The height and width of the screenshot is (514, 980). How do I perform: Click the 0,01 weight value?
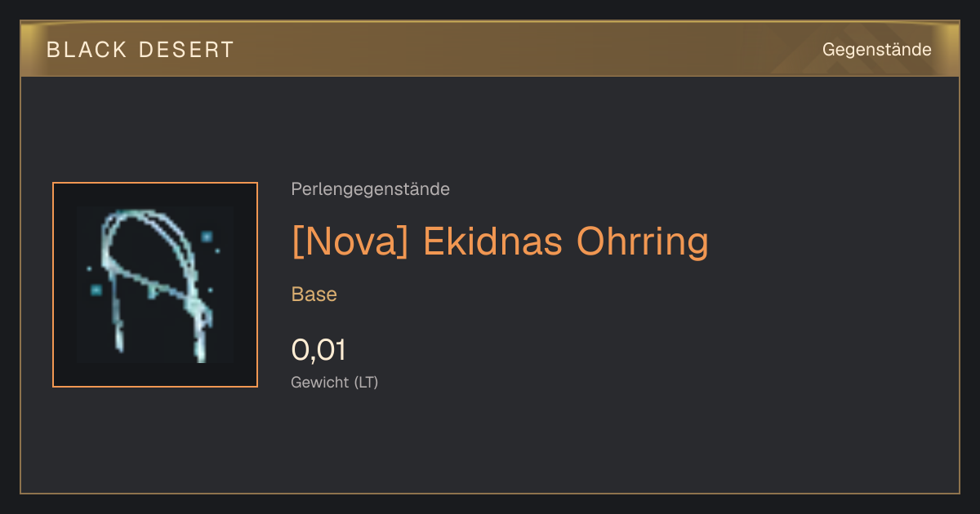[x=318, y=350]
